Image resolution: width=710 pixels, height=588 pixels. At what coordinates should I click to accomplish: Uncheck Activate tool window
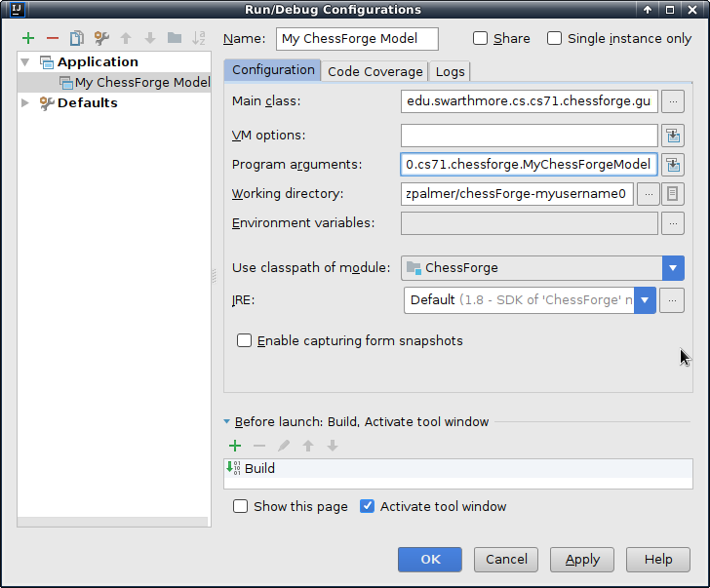(x=368, y=507)
